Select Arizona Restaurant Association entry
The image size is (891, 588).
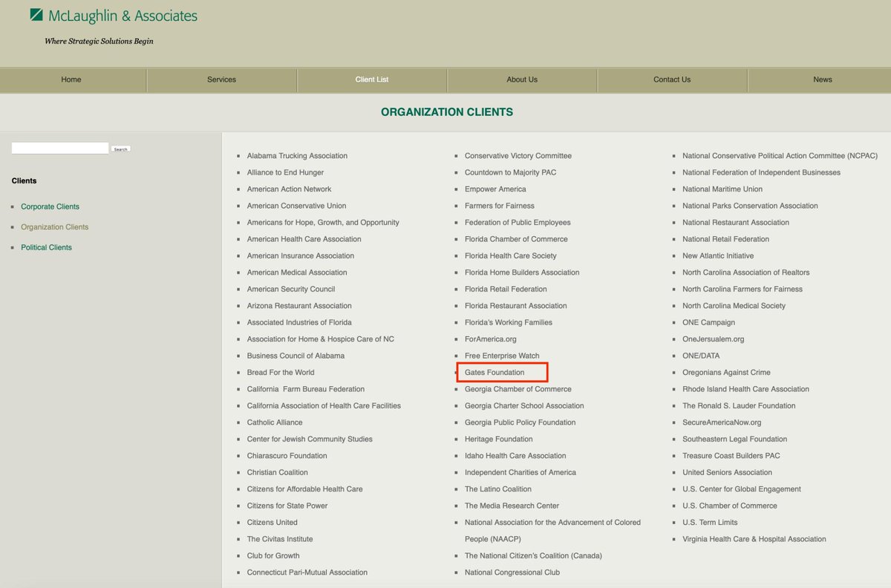(x=299, y=306)
